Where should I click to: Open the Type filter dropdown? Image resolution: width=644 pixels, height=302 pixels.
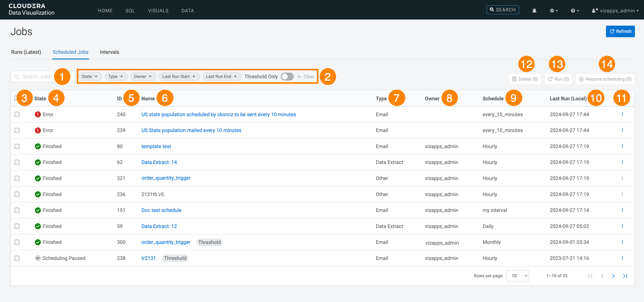coord(116,77)
